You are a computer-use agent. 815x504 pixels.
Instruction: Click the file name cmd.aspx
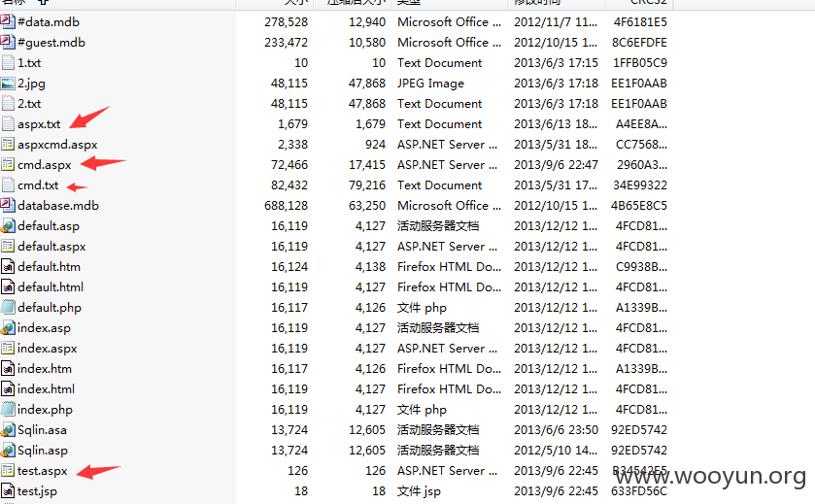pyautogui.click(x=44, y=165)
